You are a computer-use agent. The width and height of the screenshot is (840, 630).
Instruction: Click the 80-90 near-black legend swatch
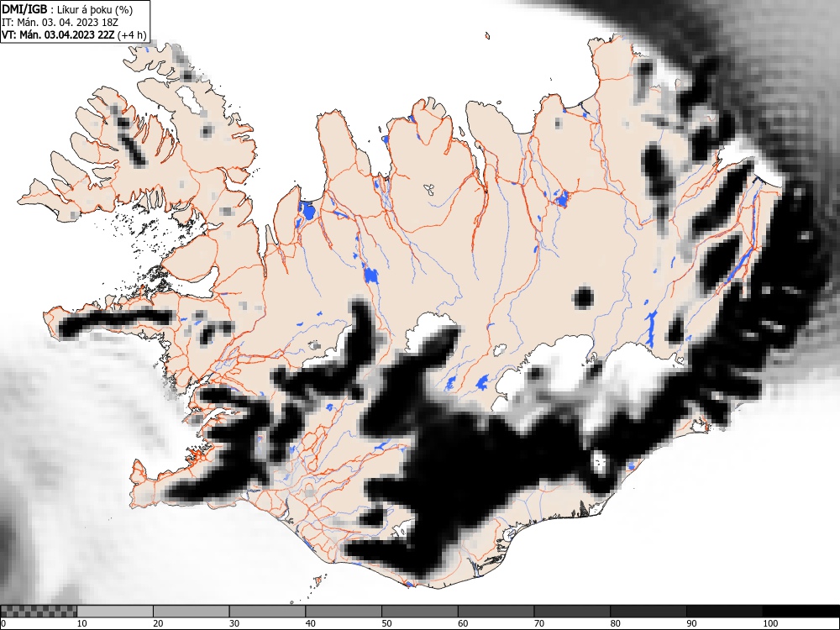point(648,612)
